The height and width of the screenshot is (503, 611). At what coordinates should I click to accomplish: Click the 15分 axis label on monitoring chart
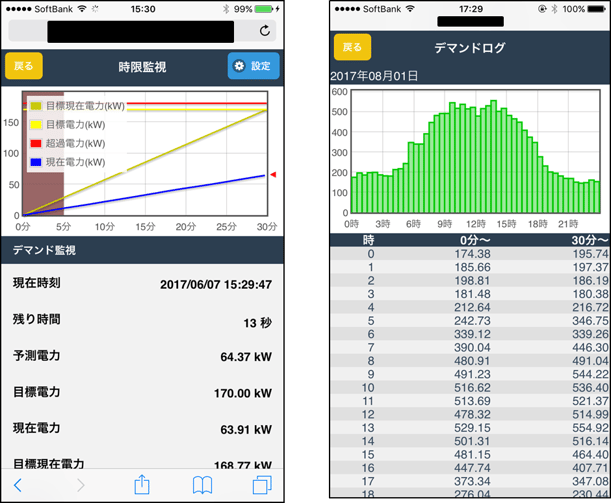click(x=145, y=227)
